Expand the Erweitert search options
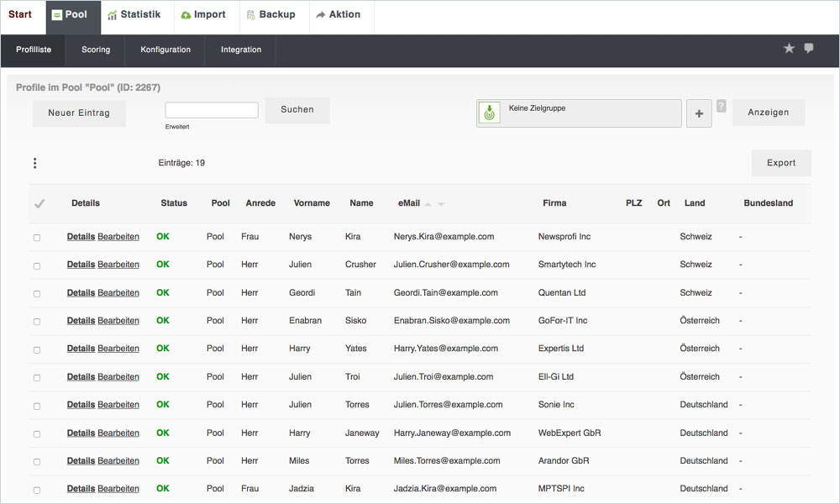The width and height of the screenshot is (840, 504). (177, 127)
